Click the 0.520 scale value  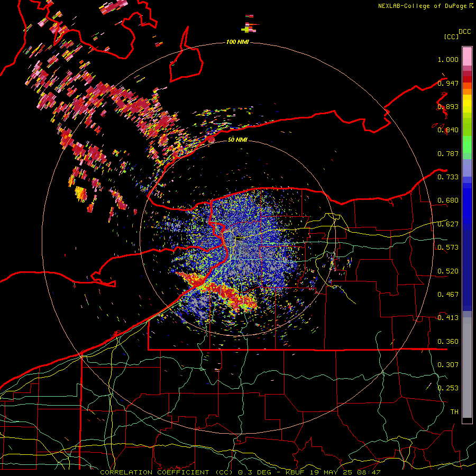[x=448, y=271]
